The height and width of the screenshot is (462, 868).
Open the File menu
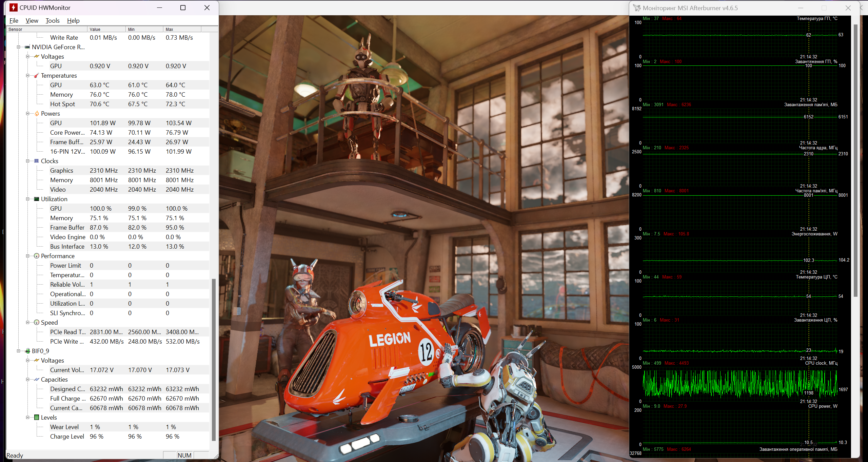[14, 21]
